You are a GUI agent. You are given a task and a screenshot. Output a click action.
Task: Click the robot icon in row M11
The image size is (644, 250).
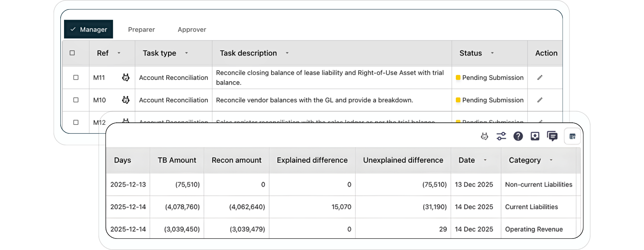click(x=126, y=78)
